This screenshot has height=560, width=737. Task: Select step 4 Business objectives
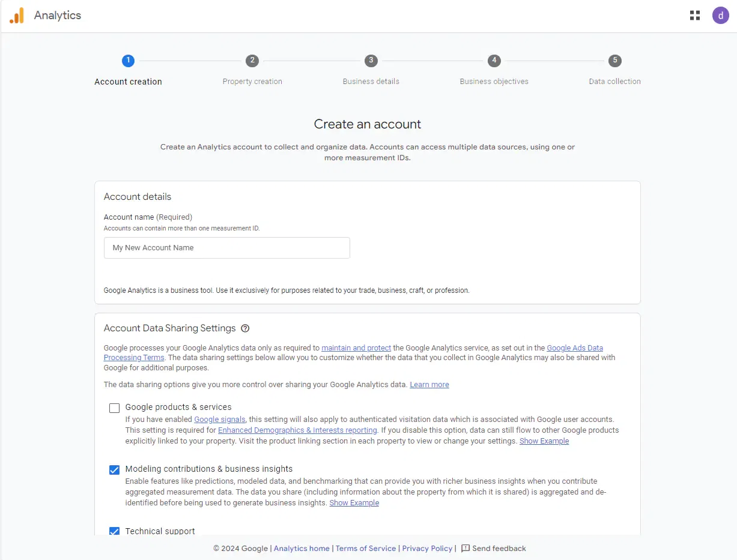(494, 61)
